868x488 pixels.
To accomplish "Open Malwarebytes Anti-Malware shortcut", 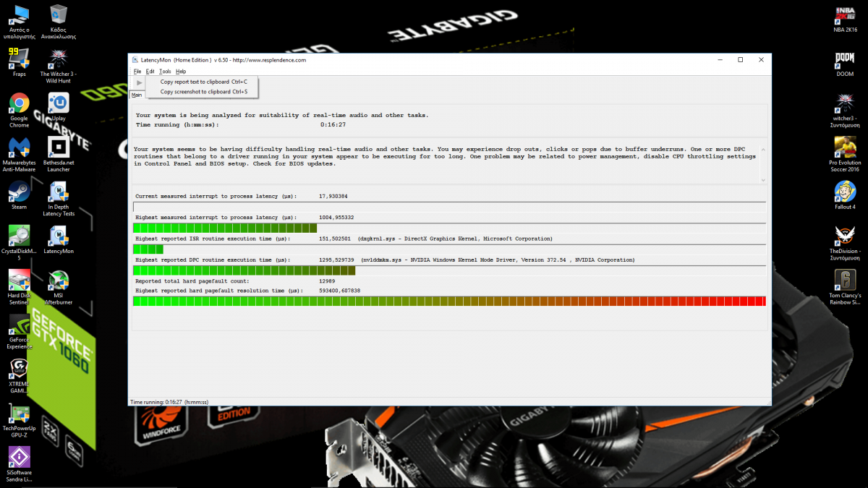I will [x=19, y=155].
